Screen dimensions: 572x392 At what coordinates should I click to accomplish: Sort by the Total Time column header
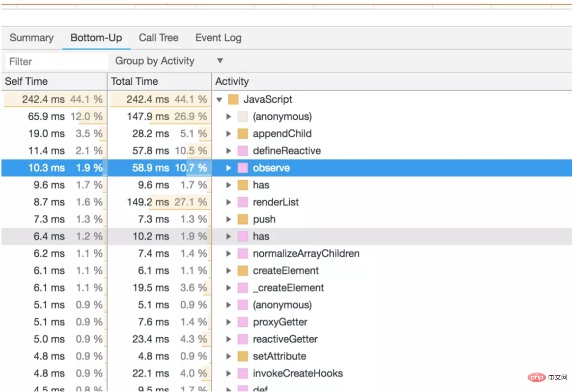coord(159,81)
